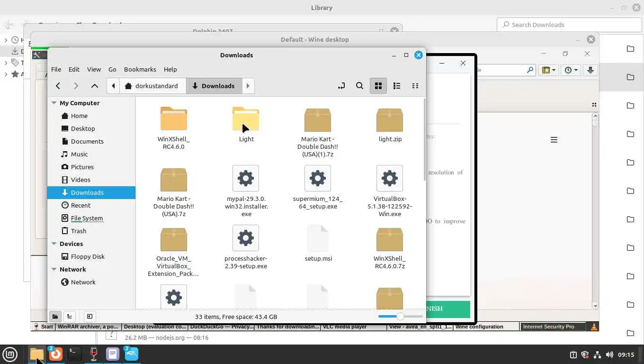Viewport: 644px width, 364px height.
Task: Open Trash in the sidebar
Action: click(79, 231)
